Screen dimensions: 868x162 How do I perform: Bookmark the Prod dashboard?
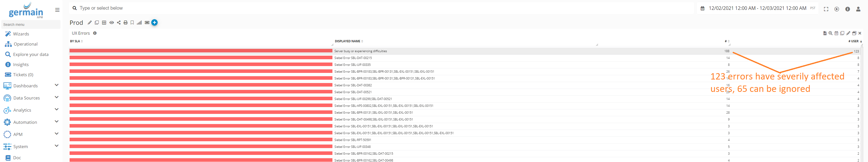coord(132,23)
